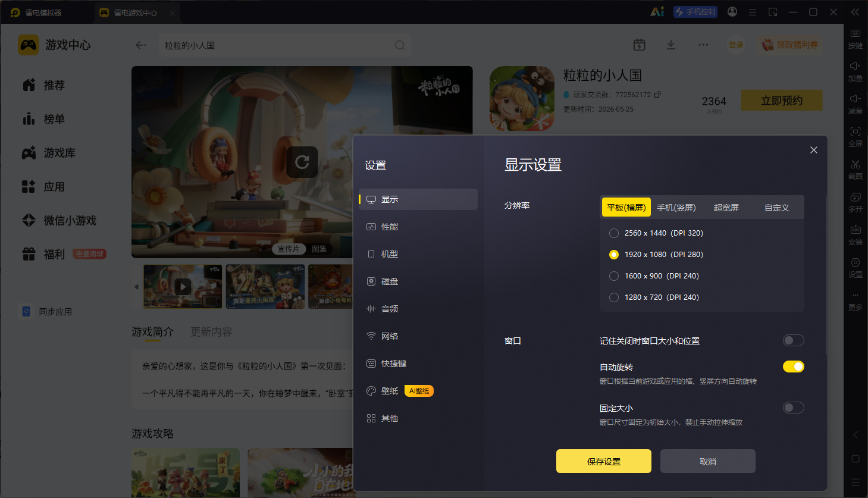Close the 雷电游戏中心 tab
868x498 pixels.
click(x=173, y=12)
